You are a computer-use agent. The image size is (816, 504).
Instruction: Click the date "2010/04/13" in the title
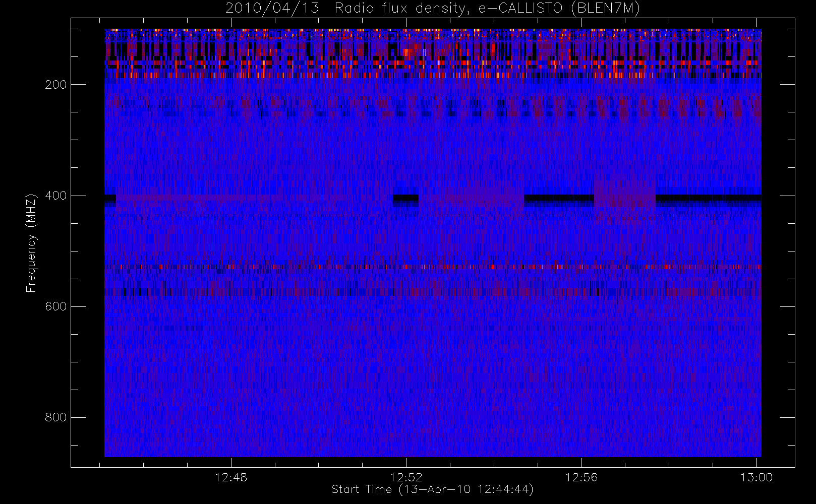click(272, 9)
